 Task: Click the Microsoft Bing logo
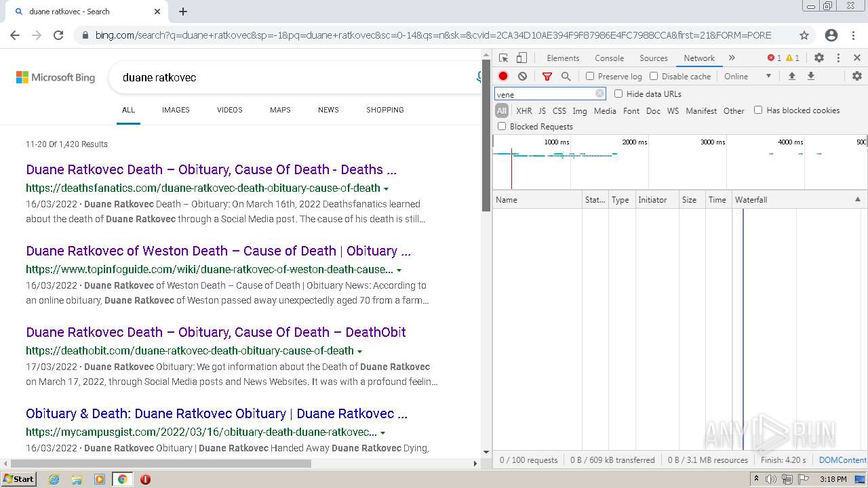56,77
